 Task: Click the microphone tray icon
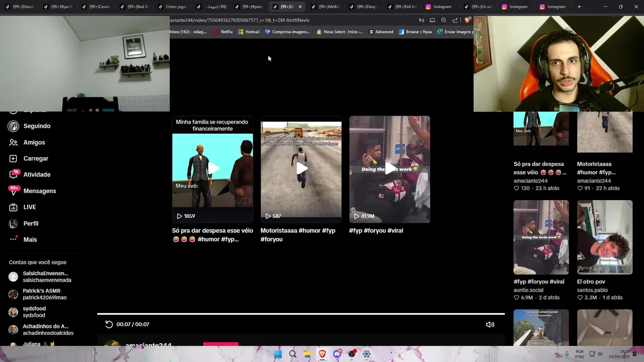click(567, 354)
